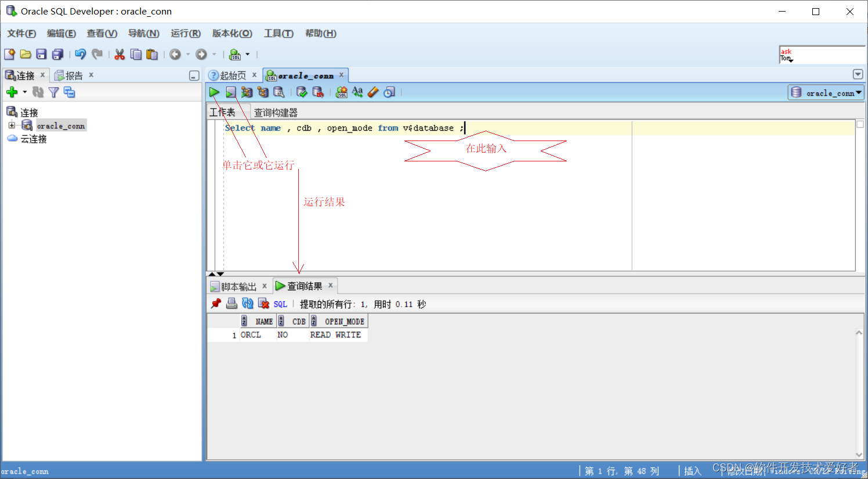The width and height of the screenshot is (868, 479).
Task: Click the Copy icon
Action: (136, 54)
